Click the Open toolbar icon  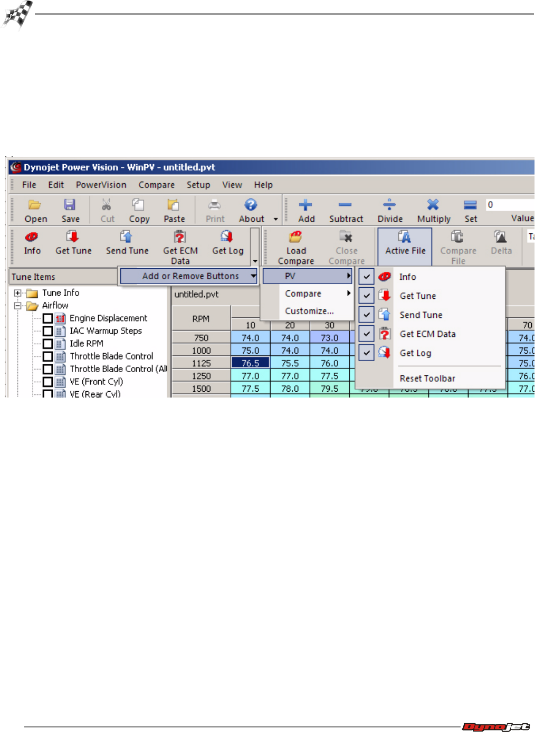pyautogui.click(x=35, y=205)
